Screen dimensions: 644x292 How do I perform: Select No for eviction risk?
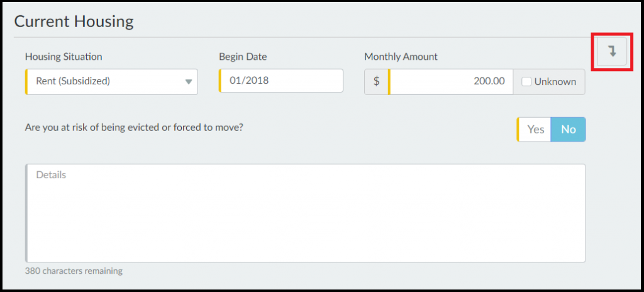[x=569, y=130]
